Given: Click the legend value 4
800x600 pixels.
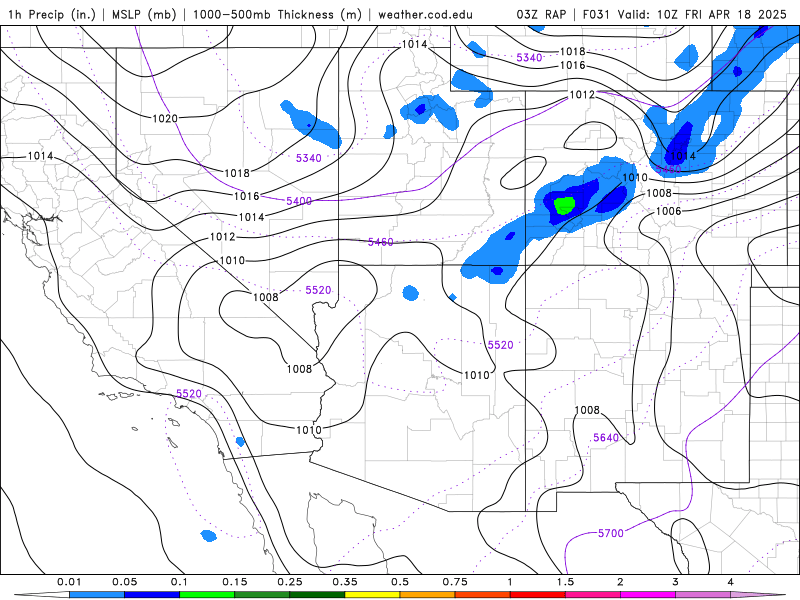Looking at the screenshot, I should coord(730,582).
